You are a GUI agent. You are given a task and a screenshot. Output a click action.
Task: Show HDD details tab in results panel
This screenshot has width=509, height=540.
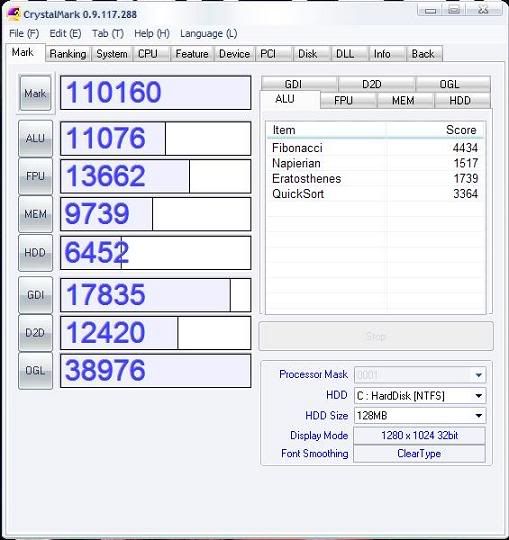coord(462,101)
